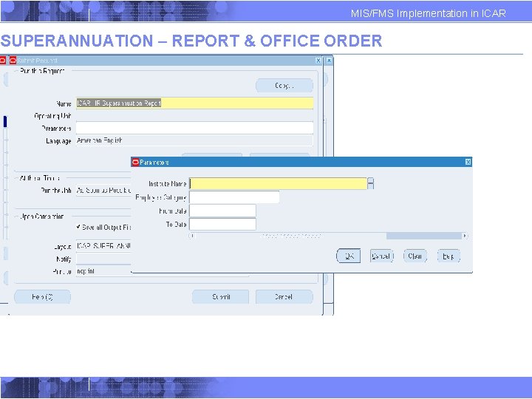Screen dimensions: 532x399
Task: Click the Run the Job field
Action: point(103,191)
